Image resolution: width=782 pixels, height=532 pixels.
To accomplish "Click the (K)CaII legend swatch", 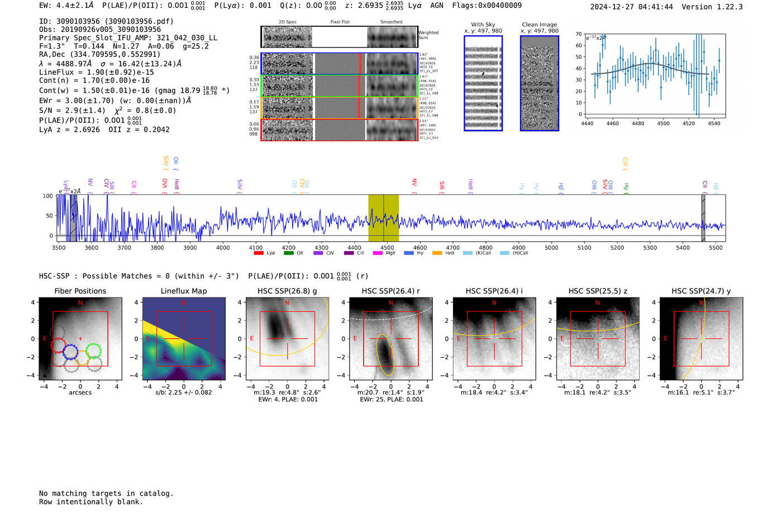I will pos(468,253).
